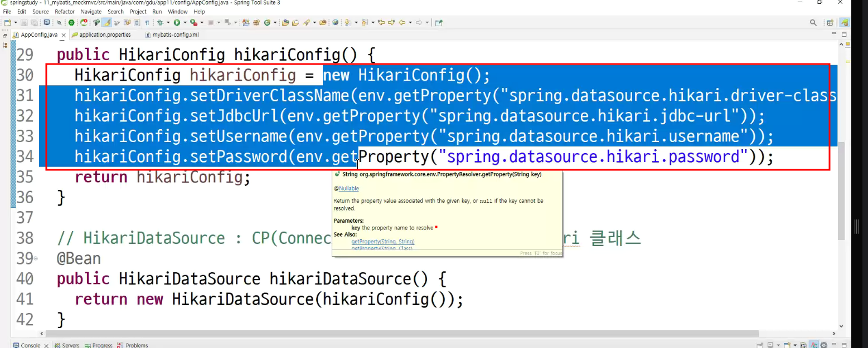Click the Search flashlight icon
This screenshot has width=868, height=348.
[306, 22]
